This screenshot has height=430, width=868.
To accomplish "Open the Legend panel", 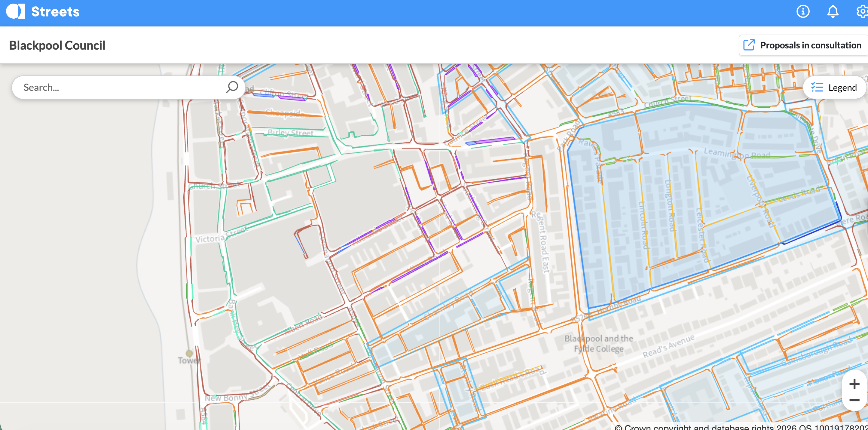I will click(834, 87).
